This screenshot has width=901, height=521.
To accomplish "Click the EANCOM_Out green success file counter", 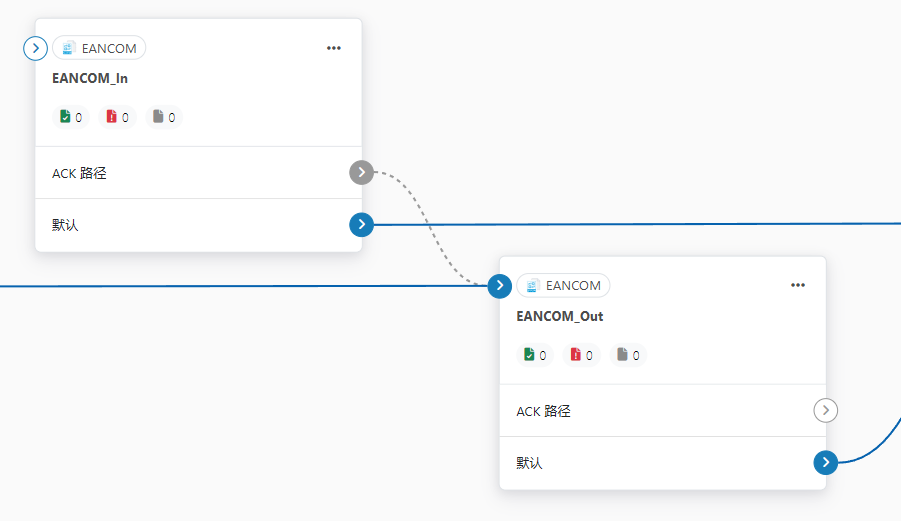I will tap(535, 355).
